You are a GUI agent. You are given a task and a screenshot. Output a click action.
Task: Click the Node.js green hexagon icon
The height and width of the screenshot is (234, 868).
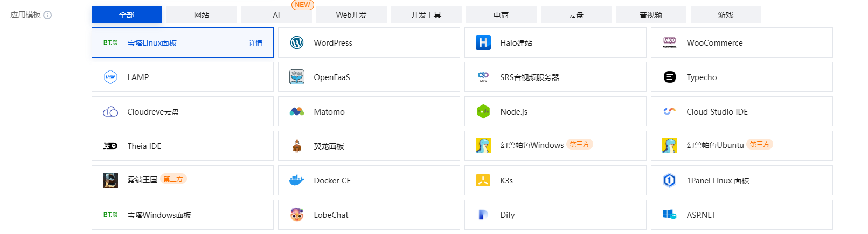click(483, 111)
